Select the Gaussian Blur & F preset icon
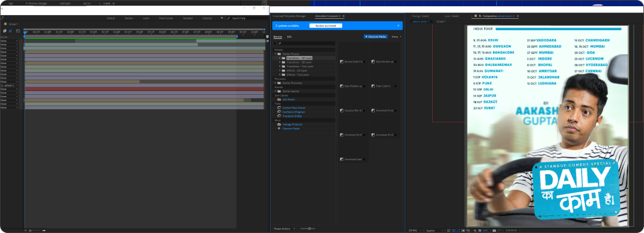Viewport: 644px width, 233px height. (x=341, y=111)
